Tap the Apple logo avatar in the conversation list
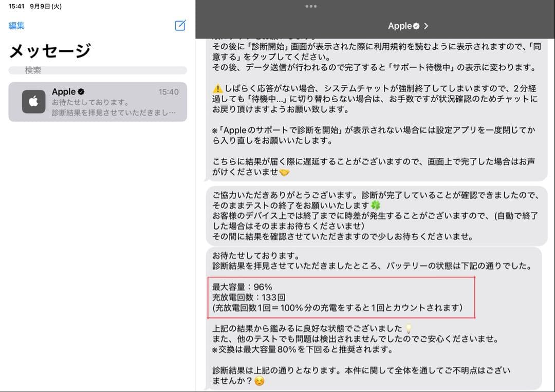 click(33, 102)
